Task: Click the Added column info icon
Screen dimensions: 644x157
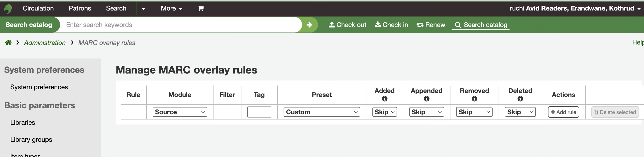Action: (x=385, y=99)
